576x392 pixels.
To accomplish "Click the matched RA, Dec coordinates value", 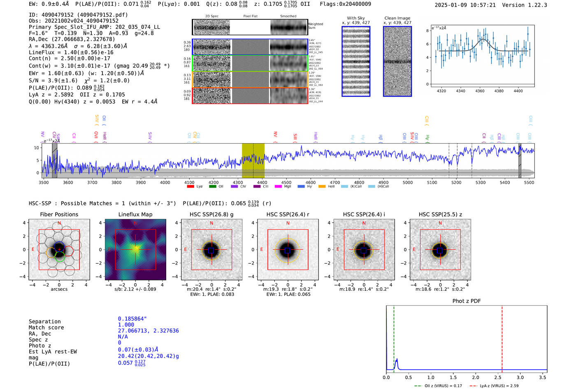I will click(x=149, y=331).
